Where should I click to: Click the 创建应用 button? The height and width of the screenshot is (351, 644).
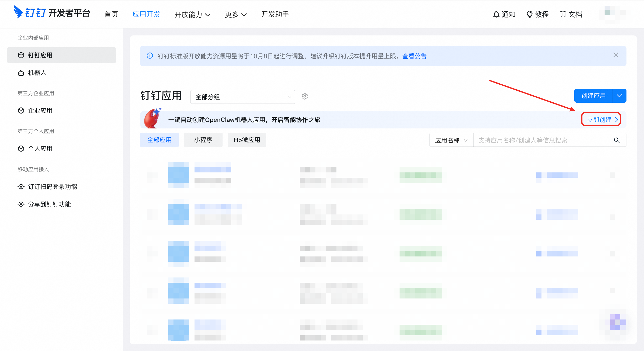(593, 96)
